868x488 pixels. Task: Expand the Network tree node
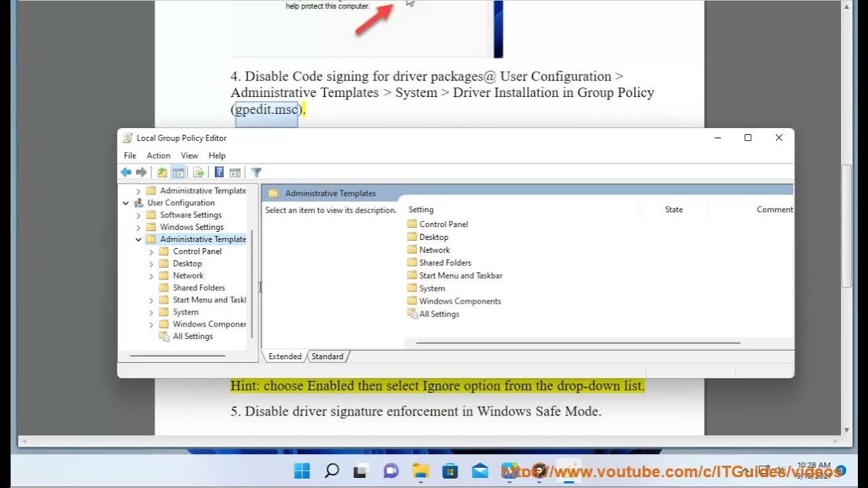click(151, 276)
